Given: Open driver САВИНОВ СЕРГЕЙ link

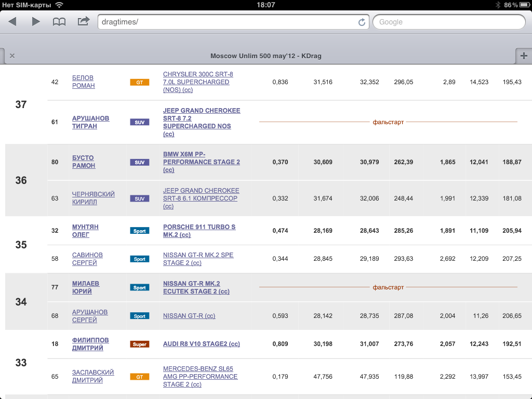Looking at the screenshot, I should pyautogui.click(x=87, y=259).
